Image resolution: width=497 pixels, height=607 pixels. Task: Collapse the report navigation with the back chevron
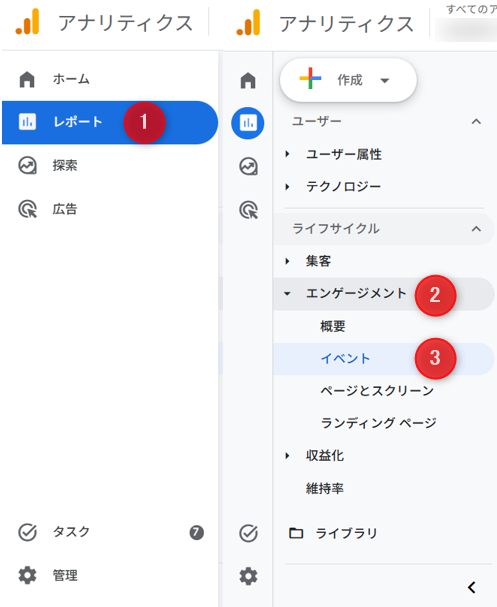[x=471, y=587]
